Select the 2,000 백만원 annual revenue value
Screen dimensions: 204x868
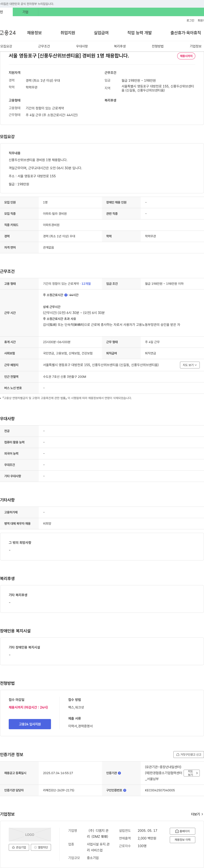click(147, 838)
